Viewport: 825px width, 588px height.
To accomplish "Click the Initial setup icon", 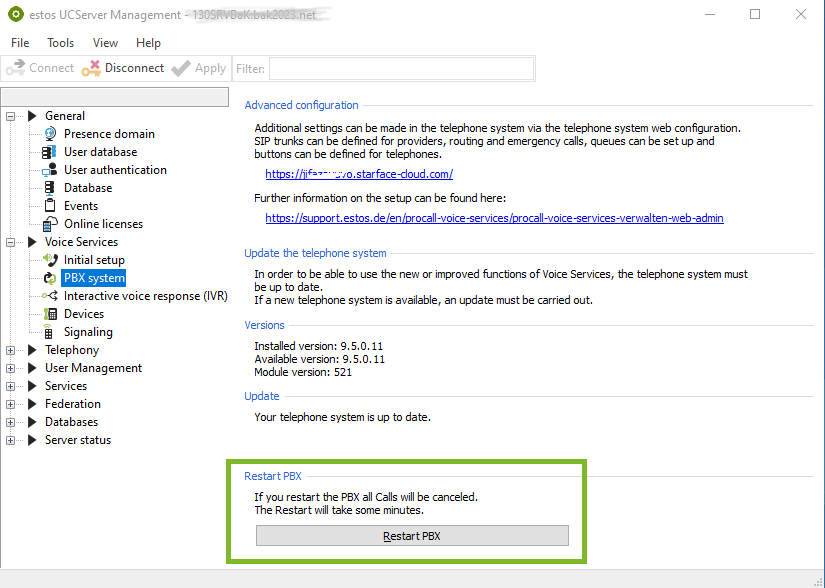I will (49, 260).
